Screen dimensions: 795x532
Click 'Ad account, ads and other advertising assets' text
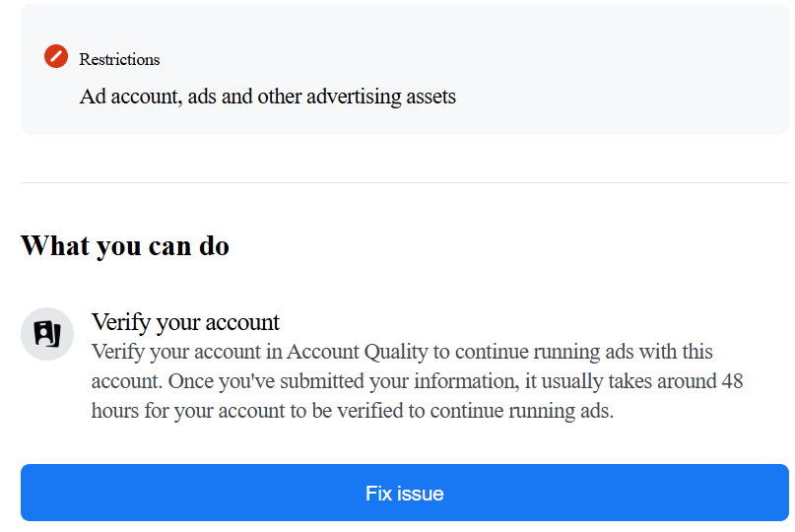pyautogui.click(x=267, y=97)
